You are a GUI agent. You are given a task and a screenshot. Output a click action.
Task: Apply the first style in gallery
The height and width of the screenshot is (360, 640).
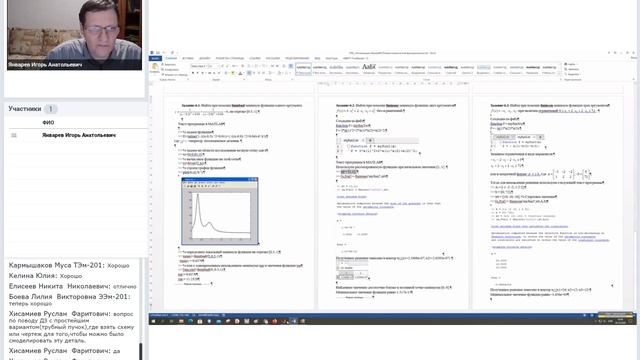point(303,69)
